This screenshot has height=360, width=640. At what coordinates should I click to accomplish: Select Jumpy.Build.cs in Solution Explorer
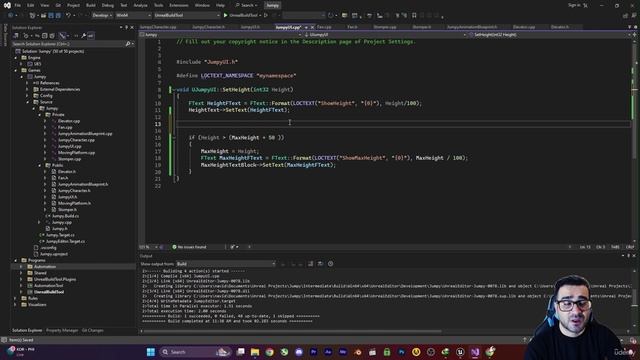point(65,216)
